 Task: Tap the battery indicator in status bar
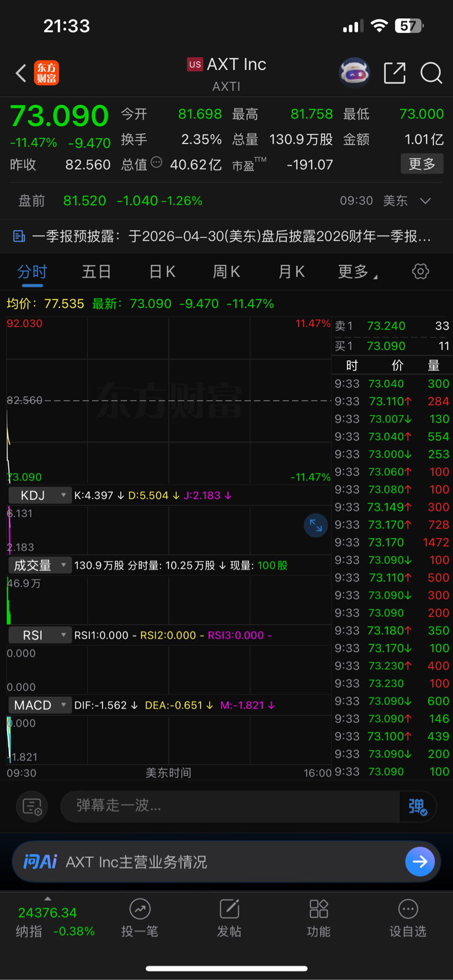click(x=409, y=26)
